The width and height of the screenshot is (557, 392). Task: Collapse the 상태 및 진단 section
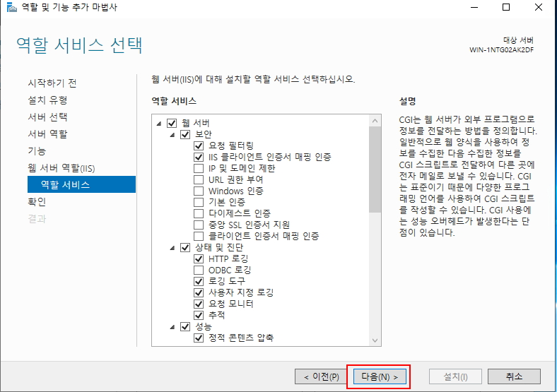[x=172, y=247]
